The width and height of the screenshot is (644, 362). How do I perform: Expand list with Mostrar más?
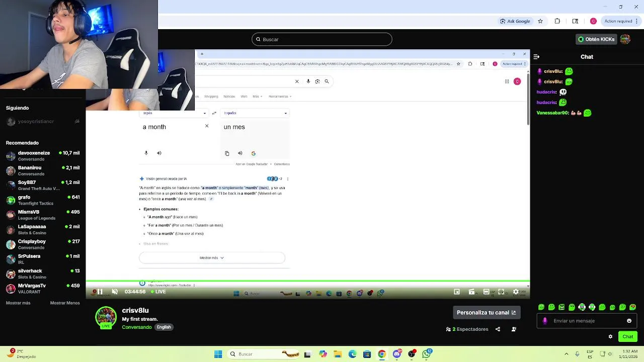18,303
